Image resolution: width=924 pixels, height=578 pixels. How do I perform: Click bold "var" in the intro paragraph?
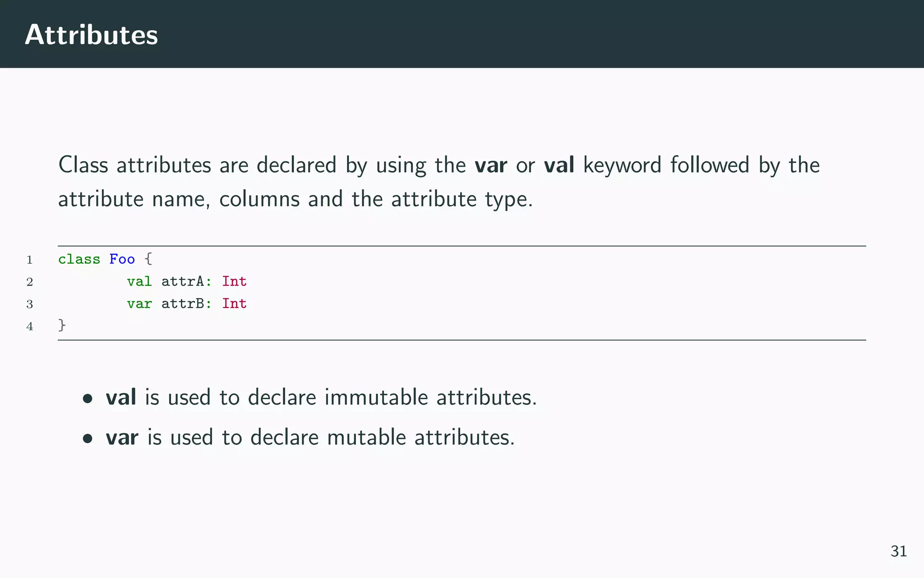point(491,165)
